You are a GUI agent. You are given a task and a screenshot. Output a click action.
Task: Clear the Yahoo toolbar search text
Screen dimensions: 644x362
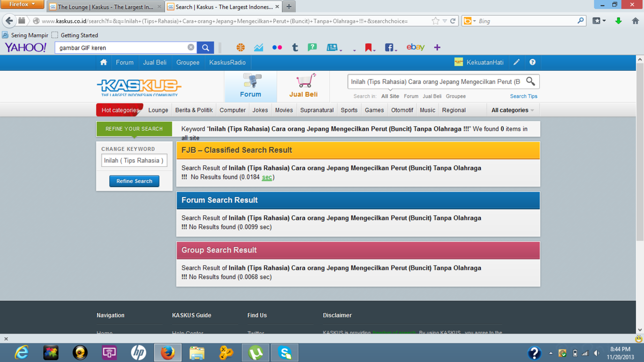[x=191, y=47]
